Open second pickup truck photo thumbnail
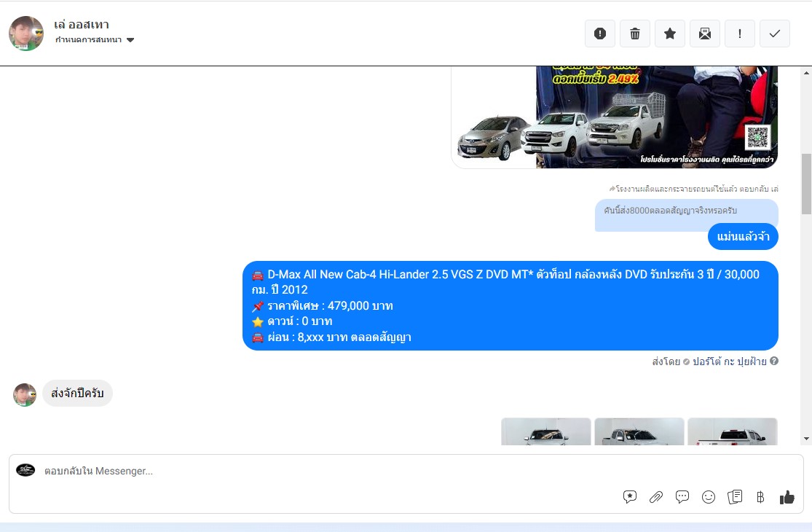812x532 pixels. click(x=639, y=431)
